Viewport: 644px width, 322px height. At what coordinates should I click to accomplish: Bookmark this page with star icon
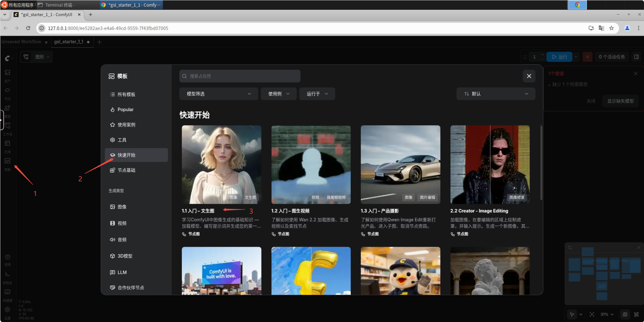(x=611, y=28)
